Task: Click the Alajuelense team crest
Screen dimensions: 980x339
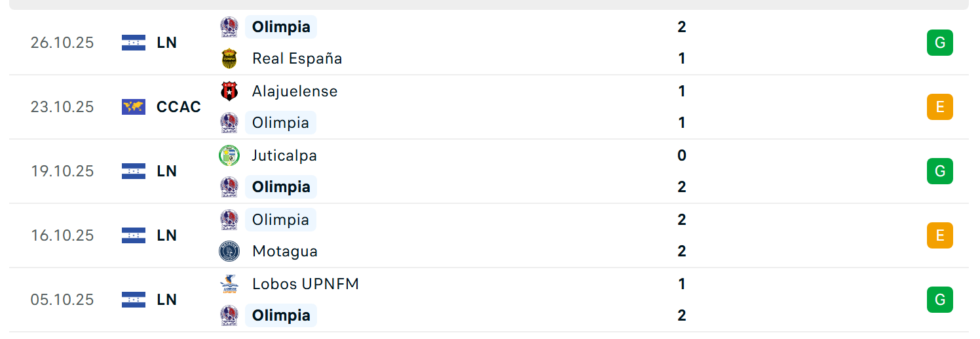Action: click(229, 91)
